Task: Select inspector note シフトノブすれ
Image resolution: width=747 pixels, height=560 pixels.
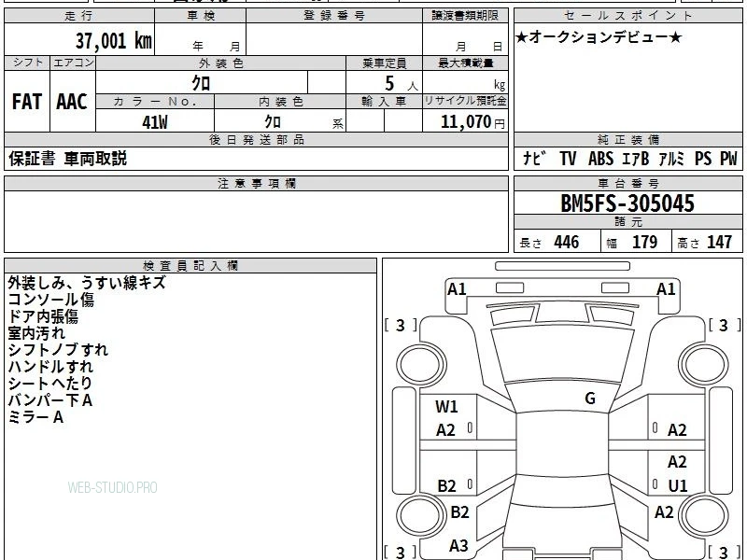Action: [58, 350]
